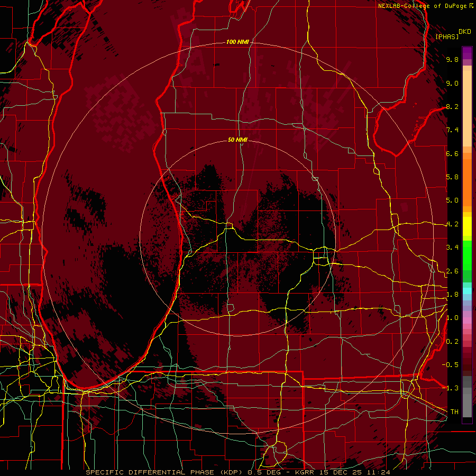Click the bright green band of the color bar
The height and width of the screenshot is (476, 476).
pos(467,255)
